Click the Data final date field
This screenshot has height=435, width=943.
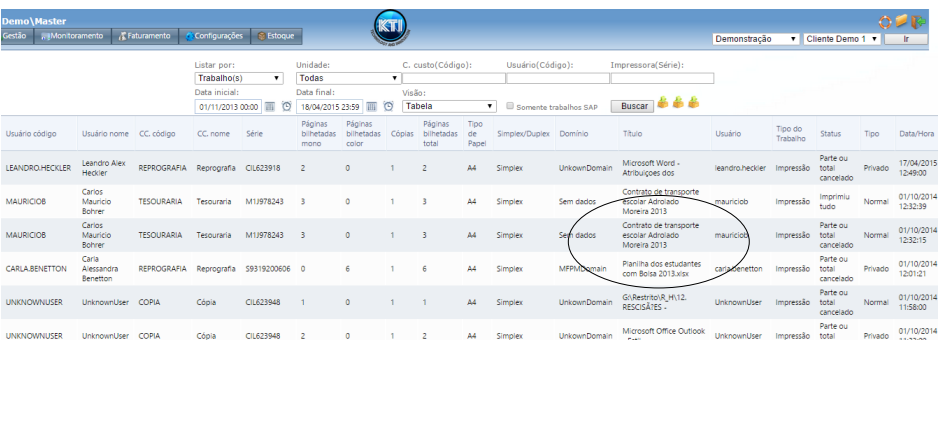(x=330, y=107)
